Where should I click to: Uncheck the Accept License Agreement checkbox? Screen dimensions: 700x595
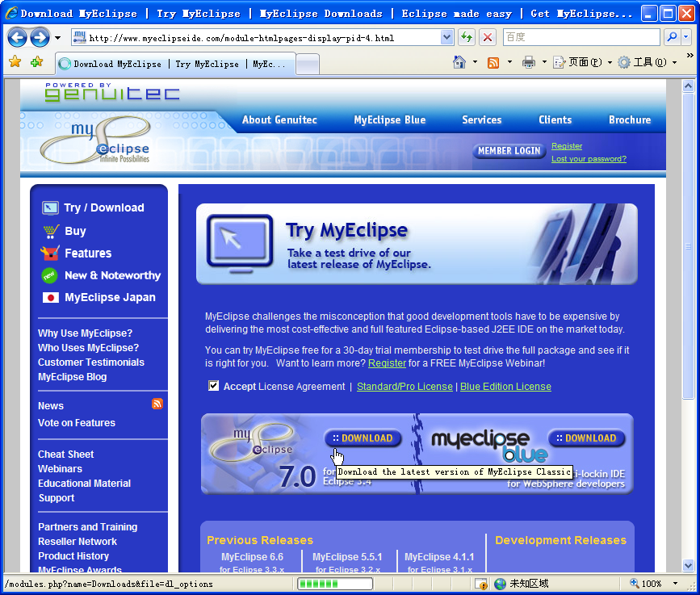[213, 386]
